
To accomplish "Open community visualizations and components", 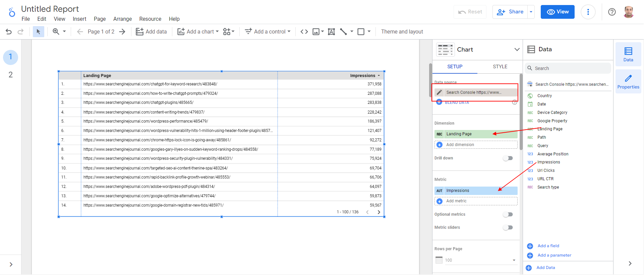I will tap(229, 31).
